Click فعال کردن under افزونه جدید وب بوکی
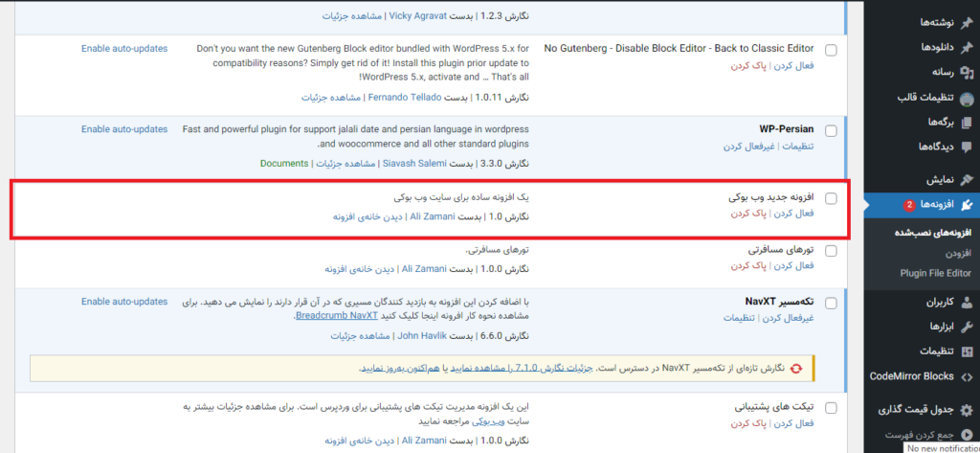 click(793, 214)
